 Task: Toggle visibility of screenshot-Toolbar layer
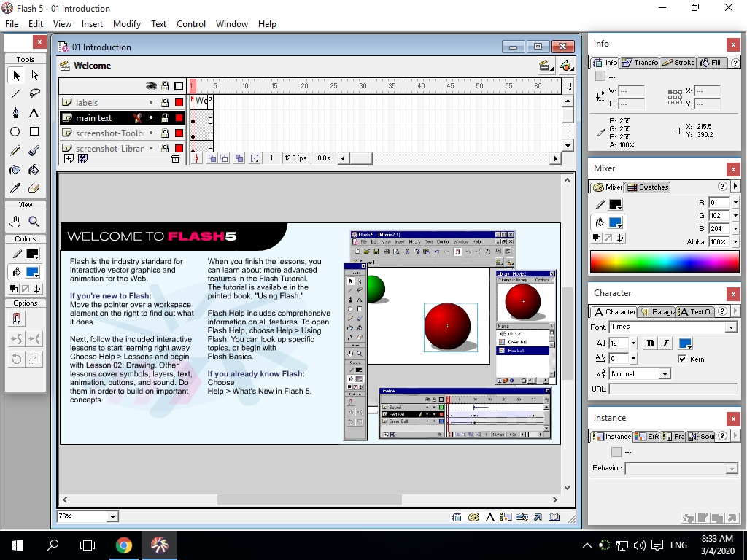[151, 133]
